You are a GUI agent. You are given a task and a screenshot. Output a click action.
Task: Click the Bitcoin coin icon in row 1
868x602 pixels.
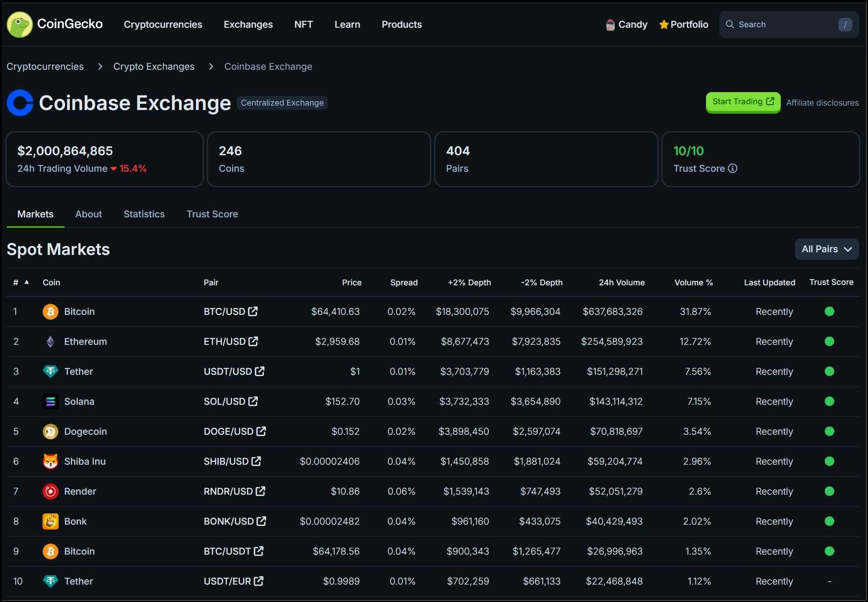click(x=51, y=312)
